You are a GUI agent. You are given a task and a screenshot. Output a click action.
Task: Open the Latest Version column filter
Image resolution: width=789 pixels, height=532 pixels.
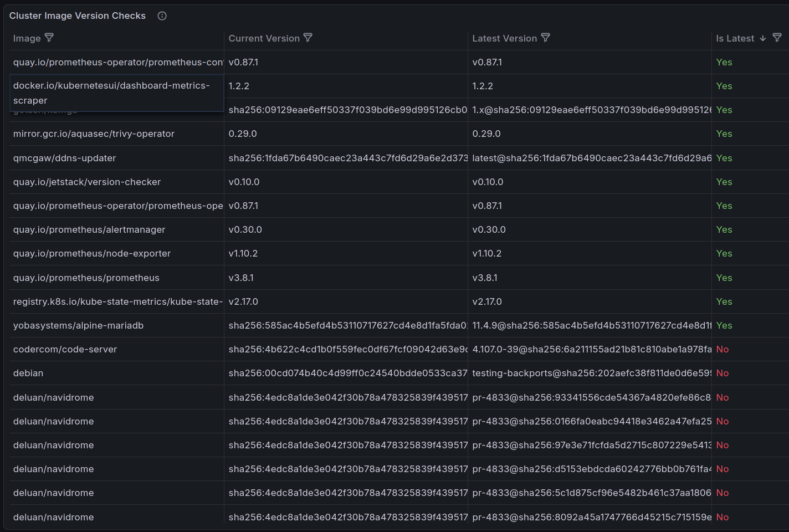tap(546, 38)
